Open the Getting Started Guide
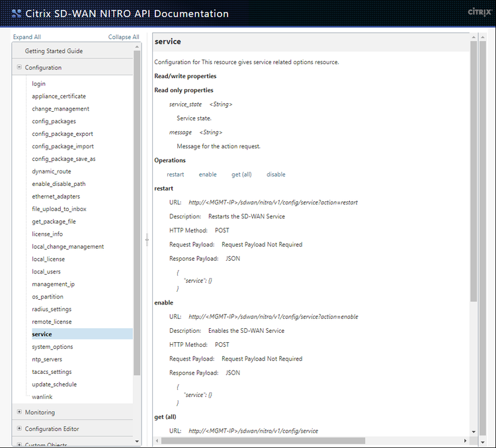 click(54, 51)
